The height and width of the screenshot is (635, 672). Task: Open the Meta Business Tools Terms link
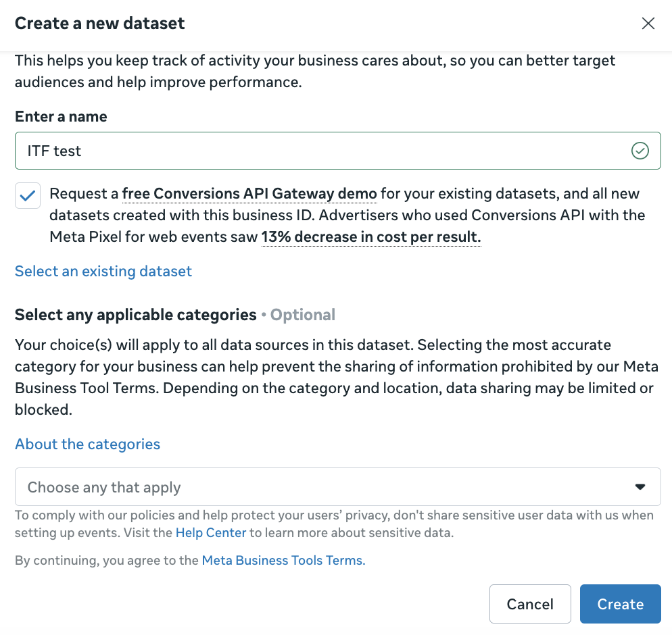click(x=283, y=560)
